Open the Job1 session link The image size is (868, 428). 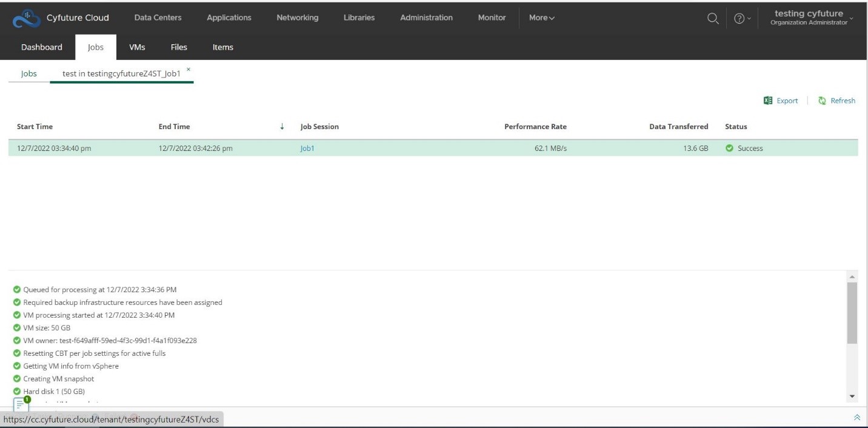point(307,148)
